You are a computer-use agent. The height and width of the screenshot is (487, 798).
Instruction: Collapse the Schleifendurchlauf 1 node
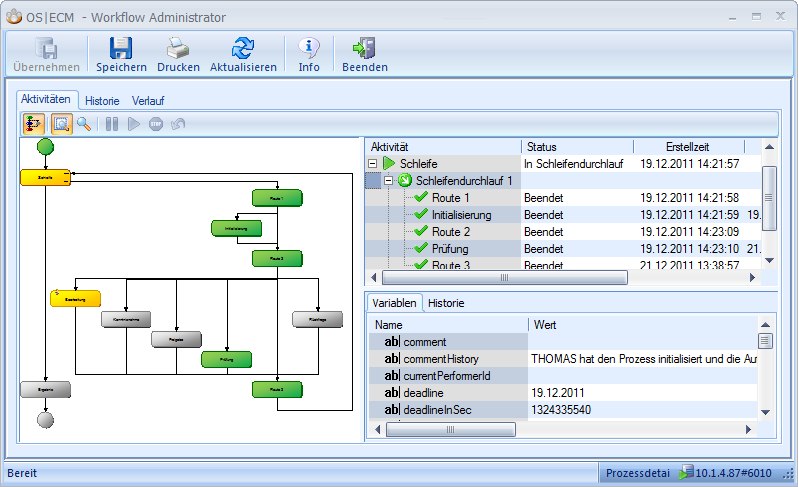pos(390,181)
